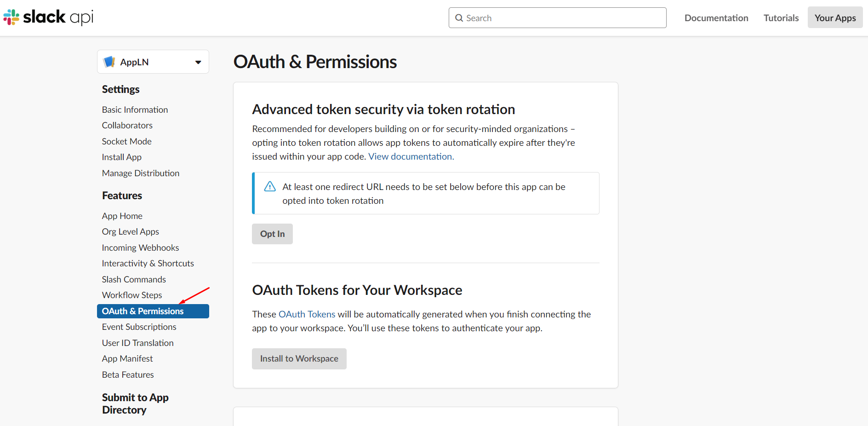Open the View documentation link
Image resolution: width=868 pixels, height=426 pixels.
tap(410, 156)
